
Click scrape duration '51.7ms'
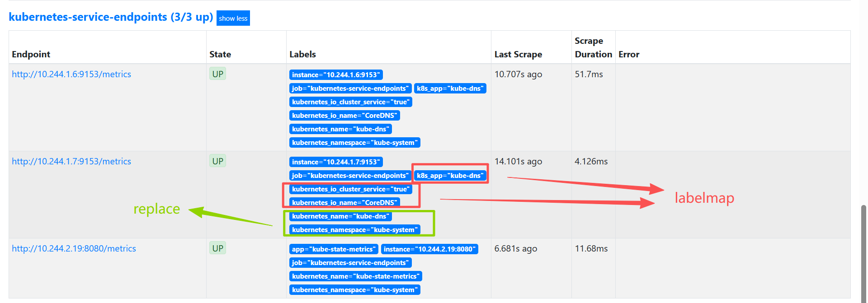point(589,74)
